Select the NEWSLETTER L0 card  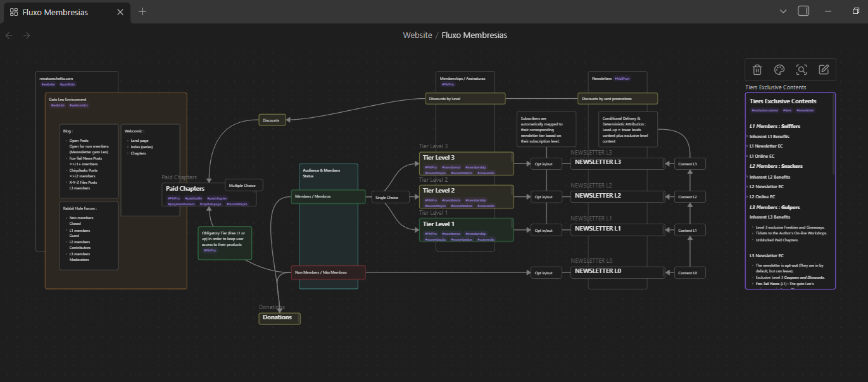click(x=617, y=272)
